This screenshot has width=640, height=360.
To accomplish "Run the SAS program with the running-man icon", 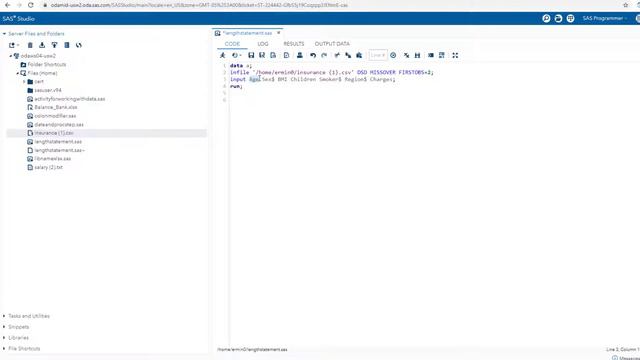I will (222, 55).
